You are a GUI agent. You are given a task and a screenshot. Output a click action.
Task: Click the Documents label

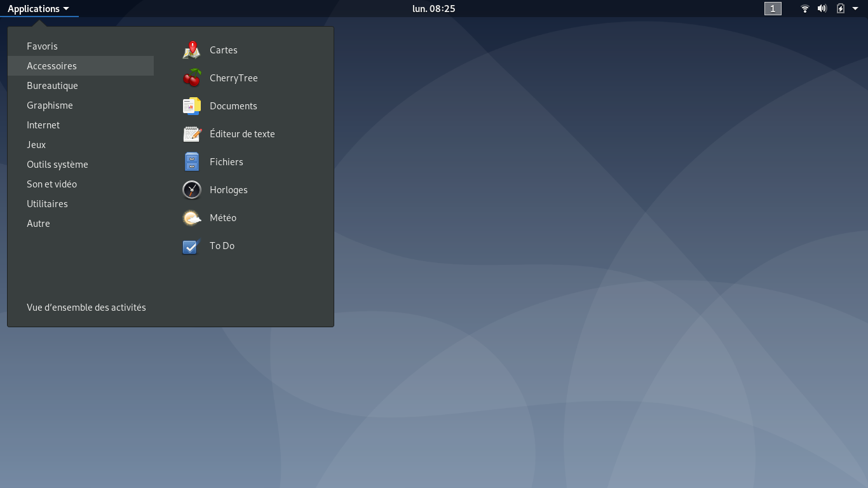[233, 106]
